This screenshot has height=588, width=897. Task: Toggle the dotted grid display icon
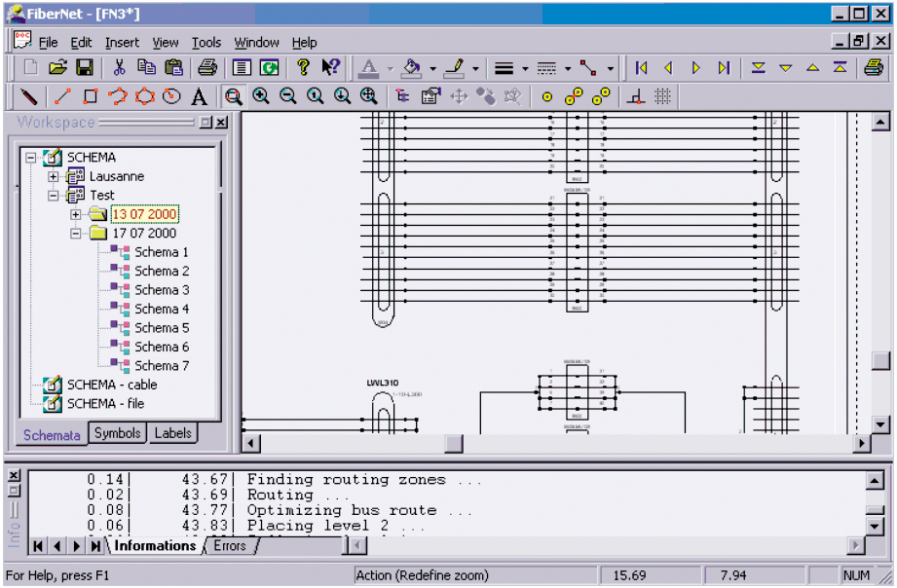[x=662, y=96]
